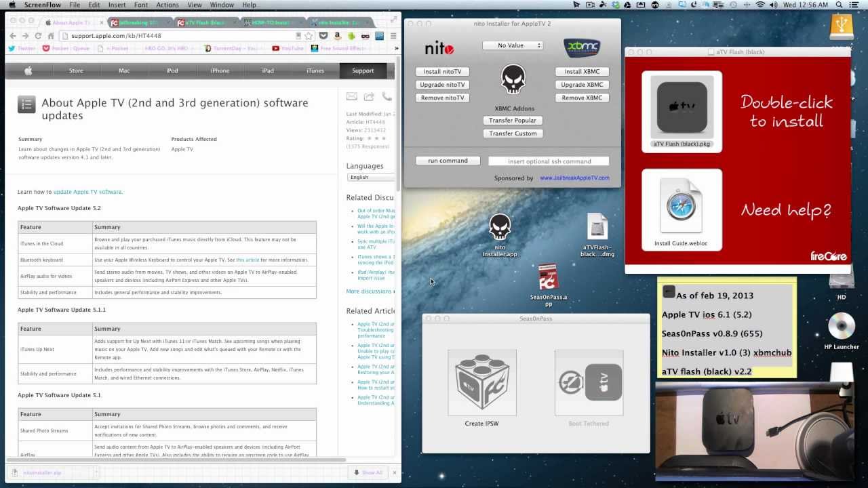Click the share icon on the article page
The width and height of the screenshot is (868, 488).
369,97
